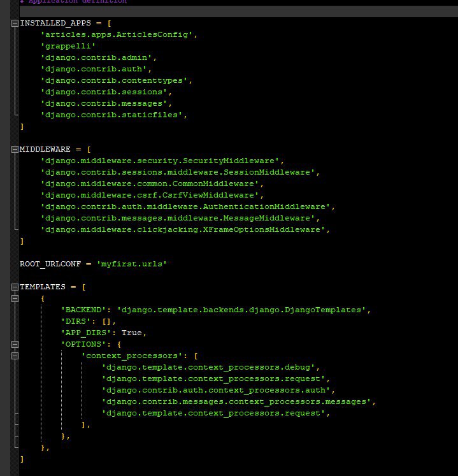Click the 'myfirst.urls' string
The height and width of the screenshot is (476, 458).
[x=132, y=264]
